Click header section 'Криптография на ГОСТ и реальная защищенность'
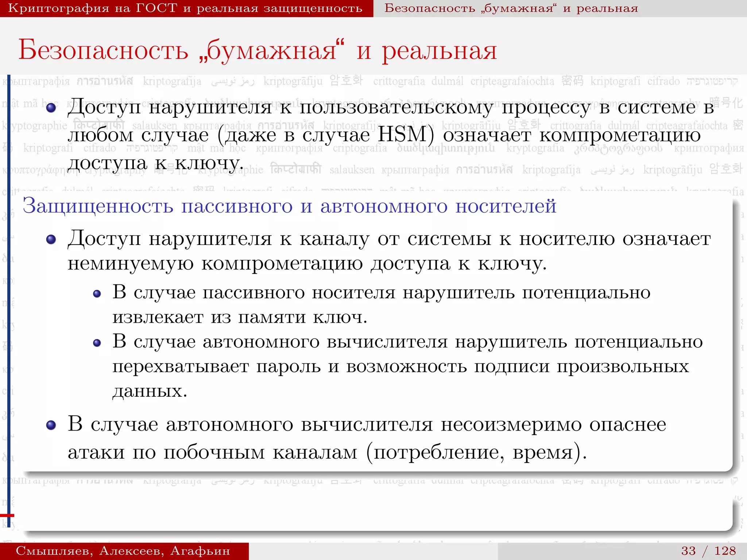 tap(185, 8)
